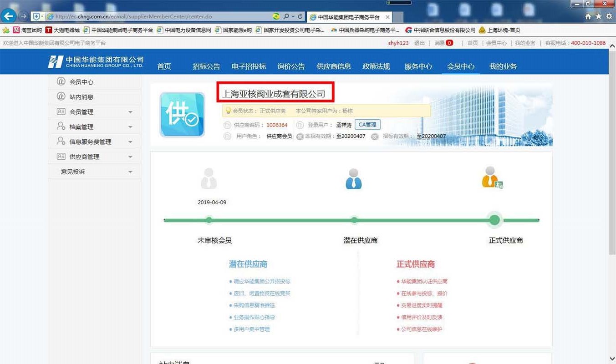Open the 淘宝团购 favorites bookmark
616x364 pixels.
(x=27, y=30)
